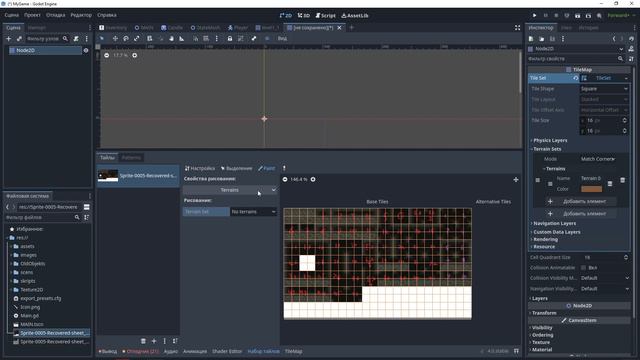The image size is (640, 360).
Task: Attach a script to Node2D
Action: (x=76, y=39)
